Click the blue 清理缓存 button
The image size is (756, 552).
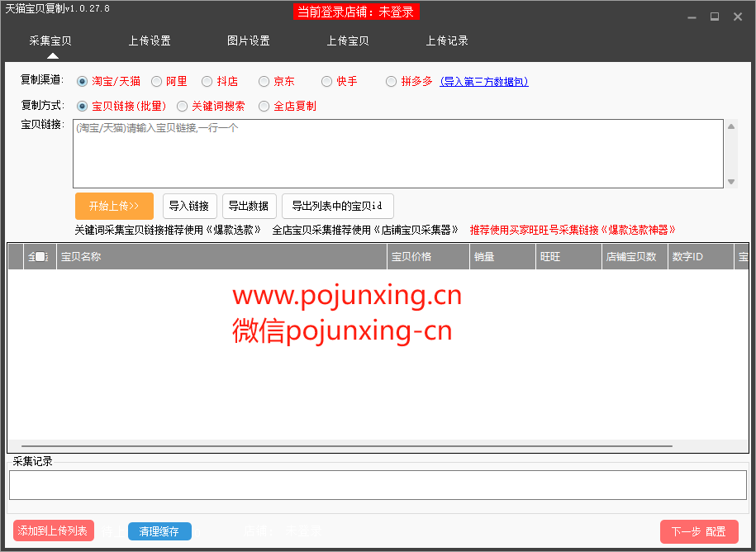tap(159, 531)
